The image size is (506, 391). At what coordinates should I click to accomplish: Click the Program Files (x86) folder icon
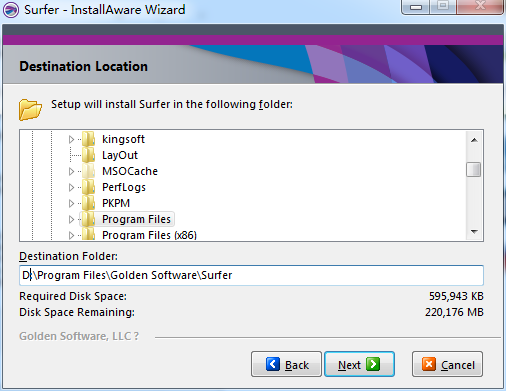89,234
